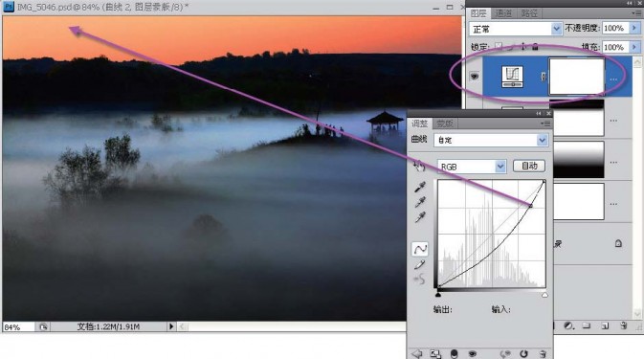Switch panel to expanded view icon
Screen dimensions: 644x359
[x=435, y=353]
